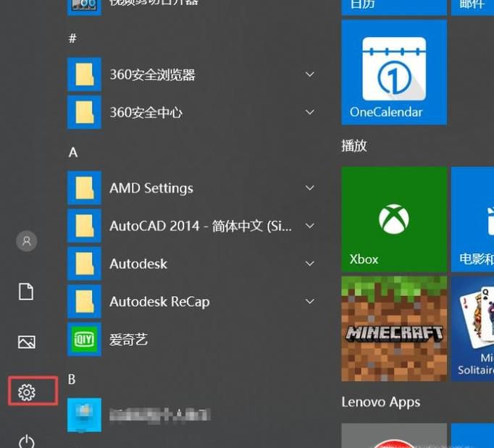The width and height of the screenshot is (494, 448).
Task: Select the Autodesk ReCap label text
Action: 159,302
